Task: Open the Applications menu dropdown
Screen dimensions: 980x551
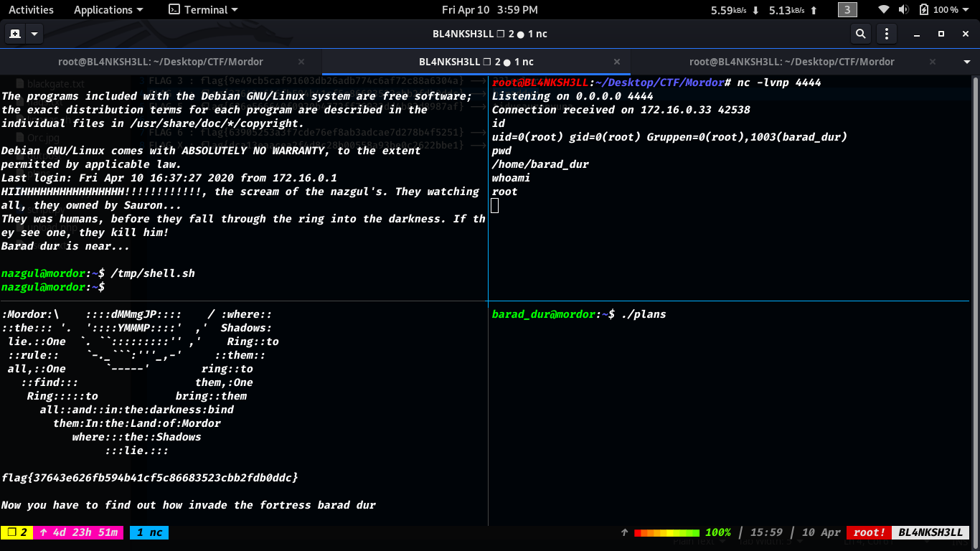Action: coord(108,10)
